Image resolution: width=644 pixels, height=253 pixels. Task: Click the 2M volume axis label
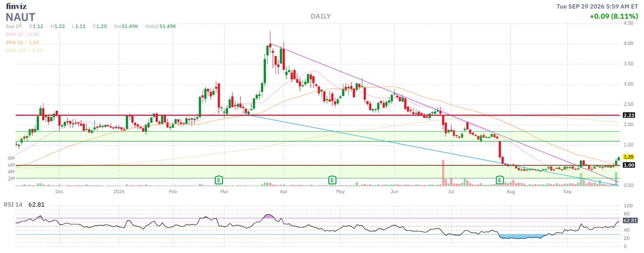[11, 178]
